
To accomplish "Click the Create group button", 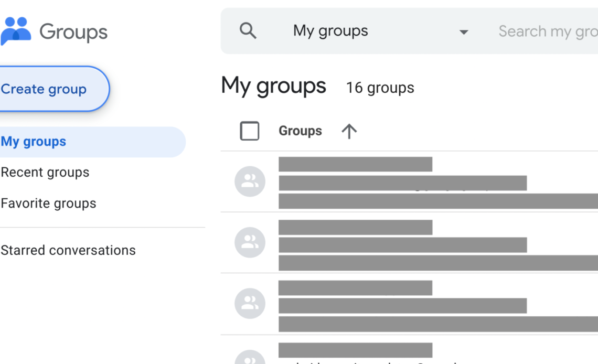I will click(44, 89).
